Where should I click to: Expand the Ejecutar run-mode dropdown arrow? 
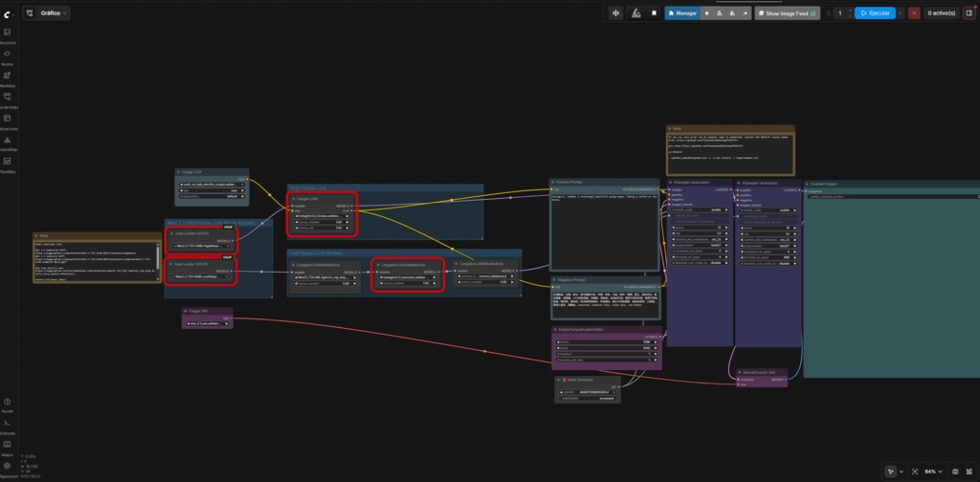(901, 13)
